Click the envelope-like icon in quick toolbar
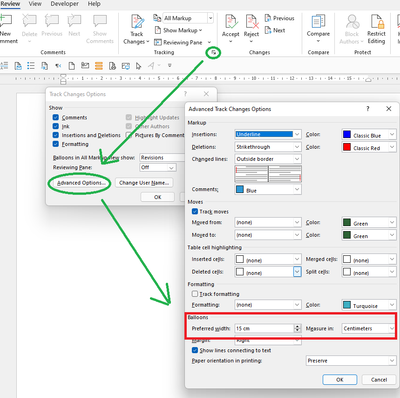400x398 pixels. pyautogui.click(x=85, y=66)
